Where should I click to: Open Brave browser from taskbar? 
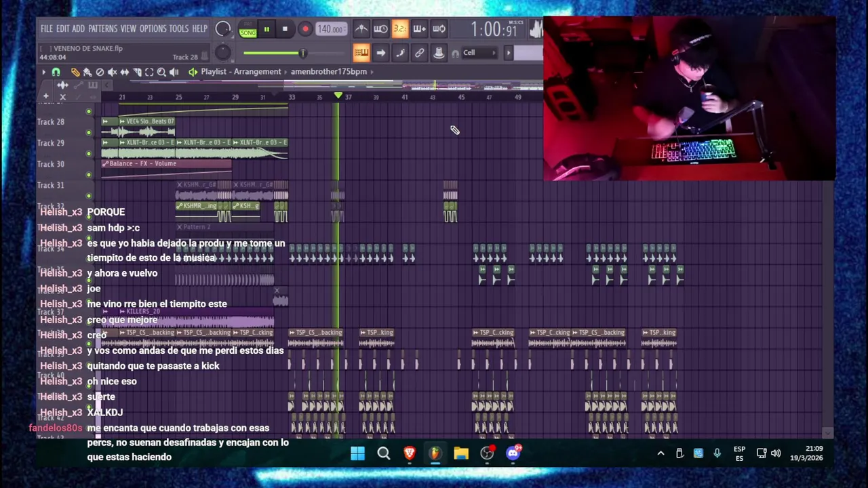click(x=410, y=453)
